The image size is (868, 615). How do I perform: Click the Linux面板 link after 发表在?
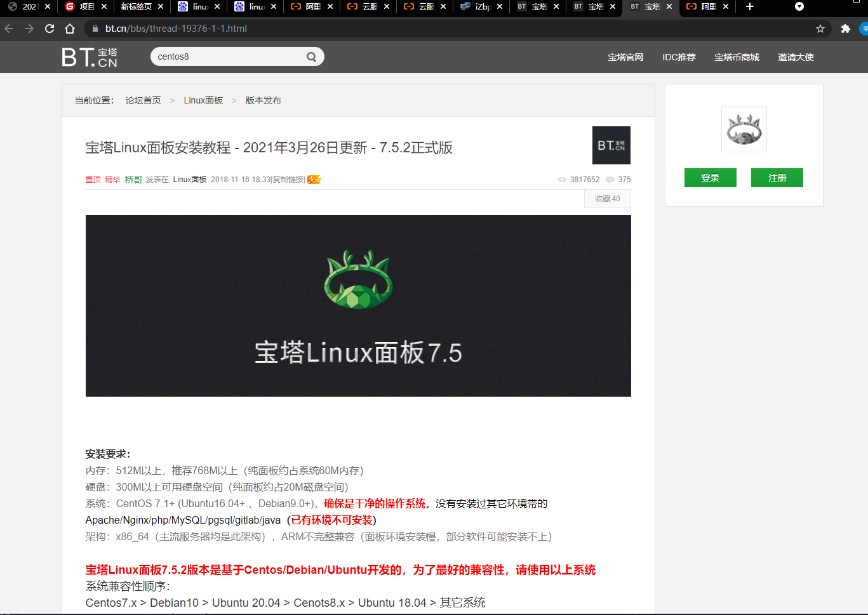pyautogui.click(x=190, y=180)
